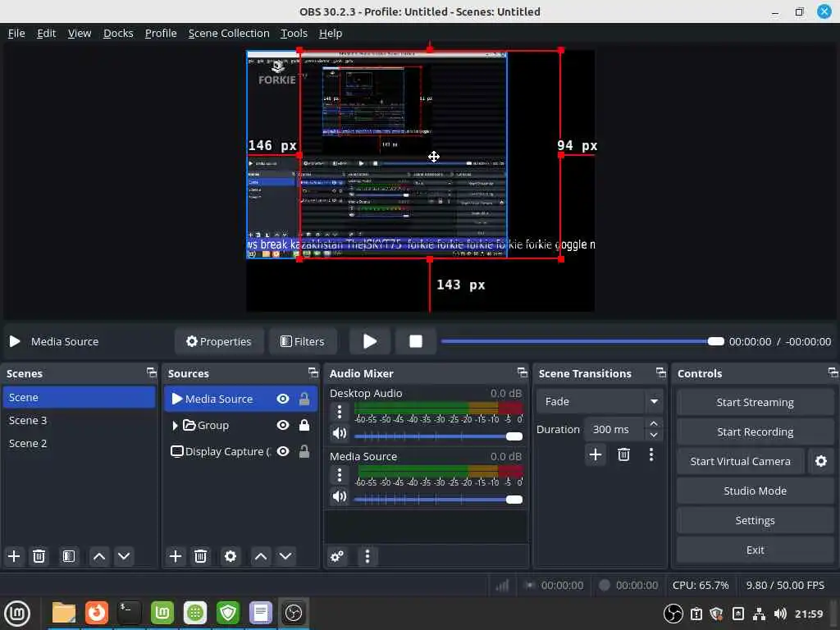Open Firefox from the taskbar
Image resolution: width=840 pixels, height=630 pixels.
97,612
